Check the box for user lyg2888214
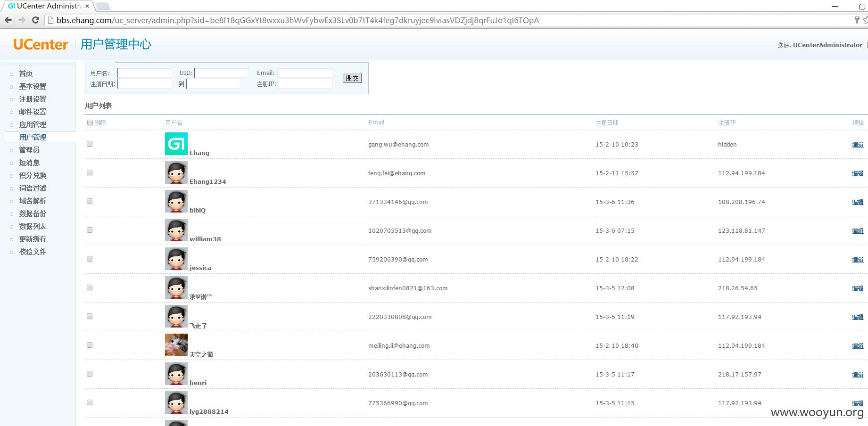 [90, 402]
